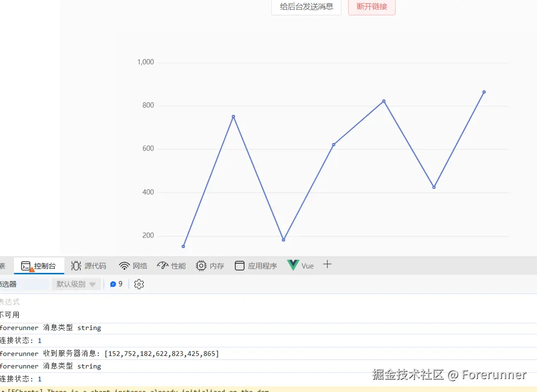Click the chart data point at 425

[x=434, y=187]
